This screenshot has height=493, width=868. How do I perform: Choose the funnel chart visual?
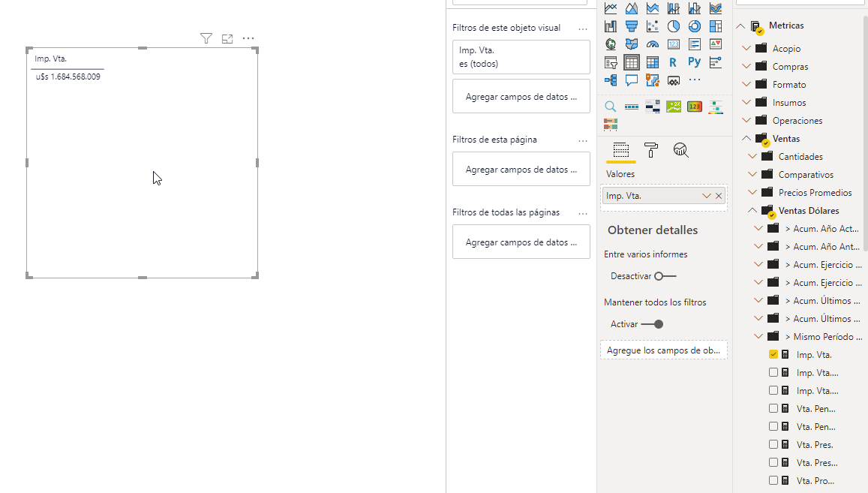click(632, 26)
